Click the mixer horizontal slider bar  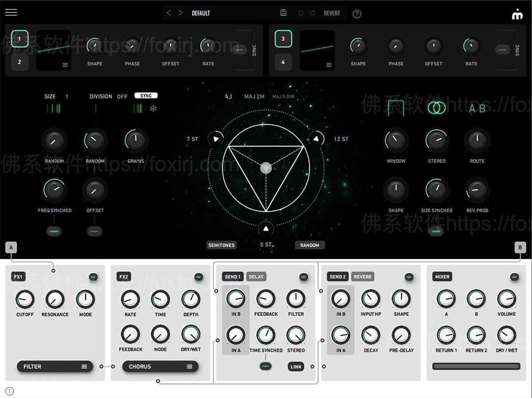(476, 366)
